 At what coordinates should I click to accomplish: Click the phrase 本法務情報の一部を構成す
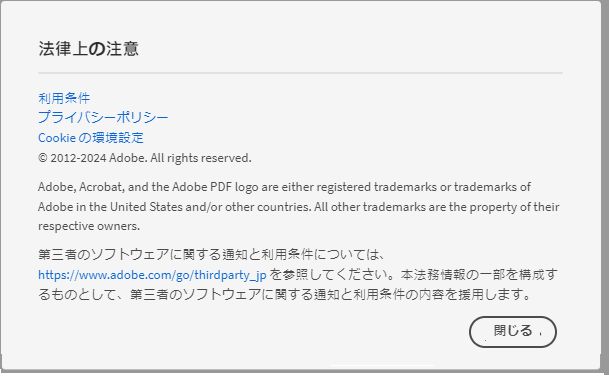pos(480,275)
